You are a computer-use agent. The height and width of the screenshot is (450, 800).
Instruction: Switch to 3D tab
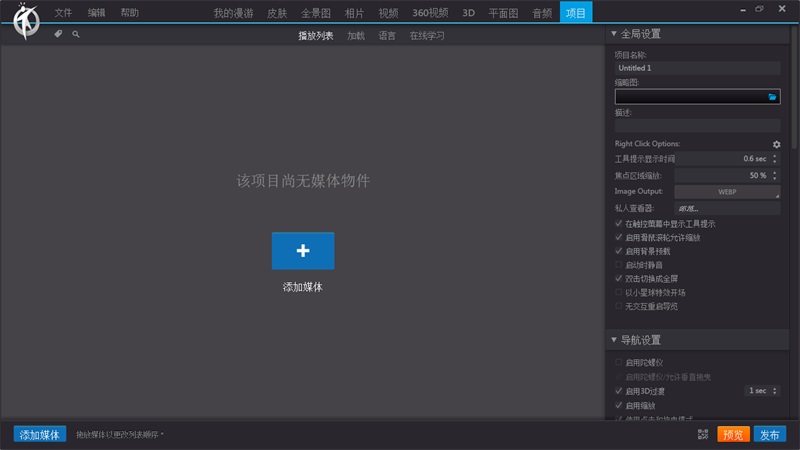468,13
